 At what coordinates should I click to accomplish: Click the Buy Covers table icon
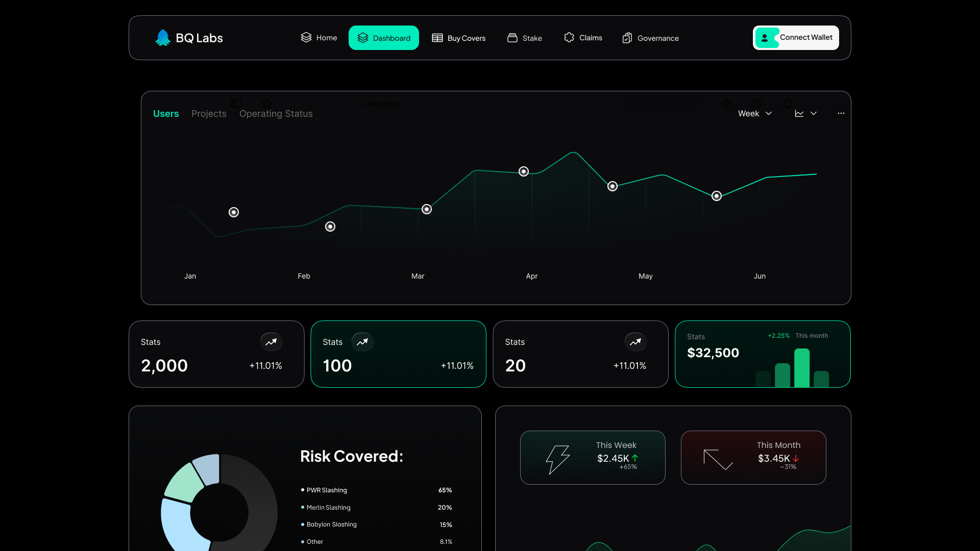[x=437, y=38]
